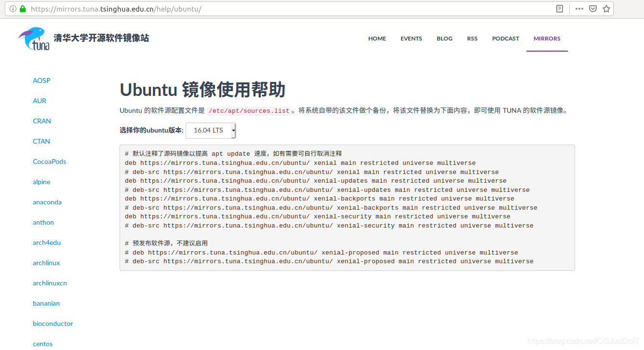Open CocoaPods mirror help link
The width and height of the screenshot is (644, 350).
point(50,162)
